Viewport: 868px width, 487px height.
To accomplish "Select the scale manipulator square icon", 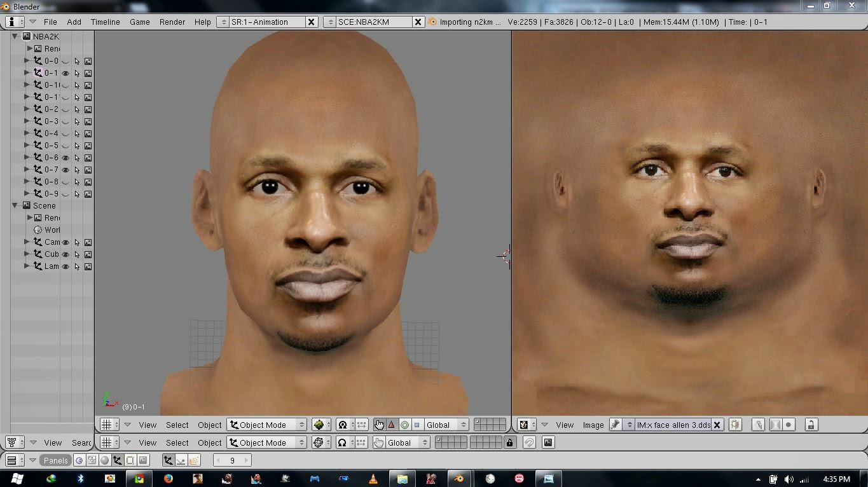I will [417, 425].
